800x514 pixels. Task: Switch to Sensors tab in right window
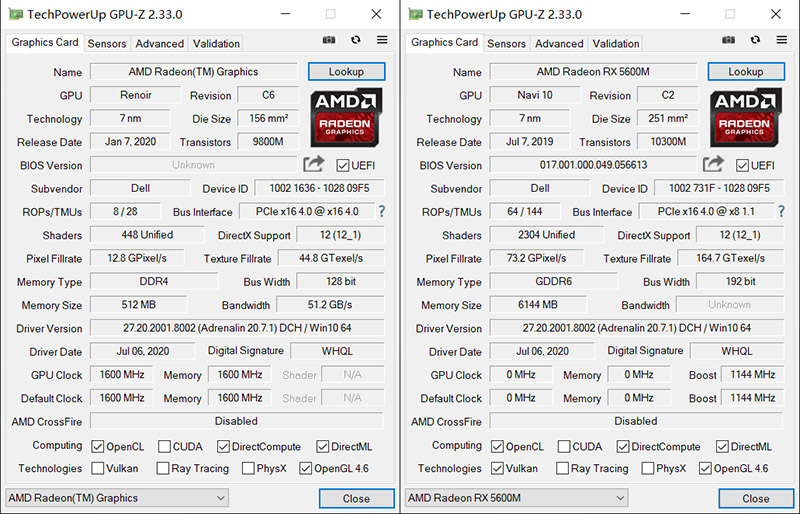[506, 43]
